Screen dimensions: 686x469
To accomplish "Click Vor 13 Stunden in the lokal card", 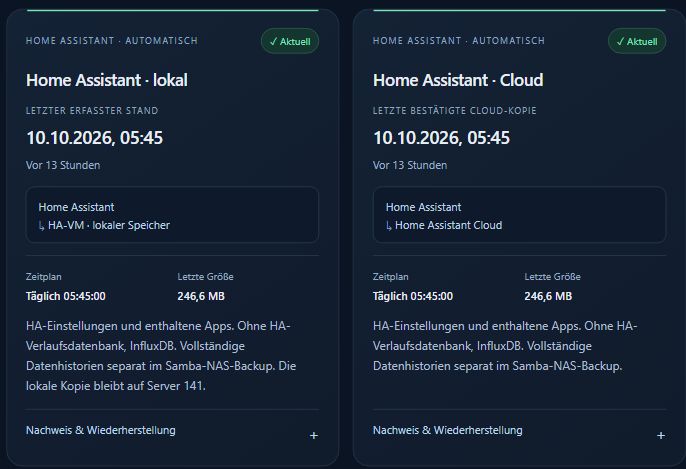I will 63,165.
